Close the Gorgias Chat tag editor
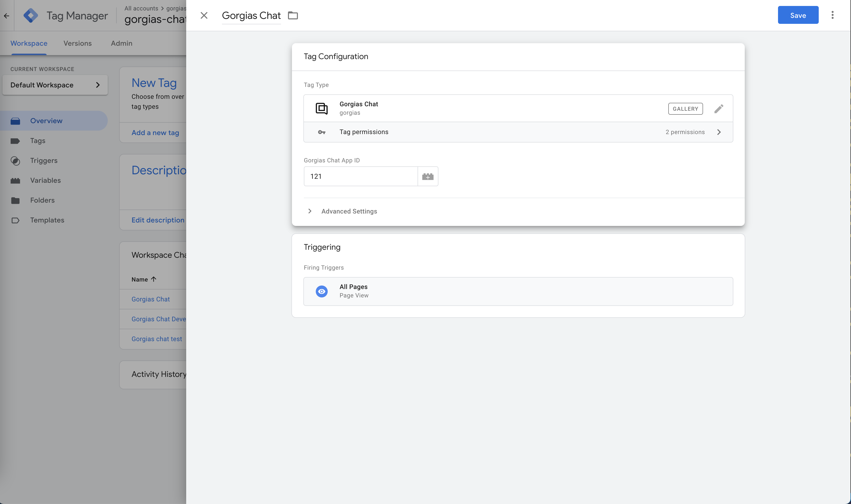This screenshot has height=504, width=851. tap(204, 15)
